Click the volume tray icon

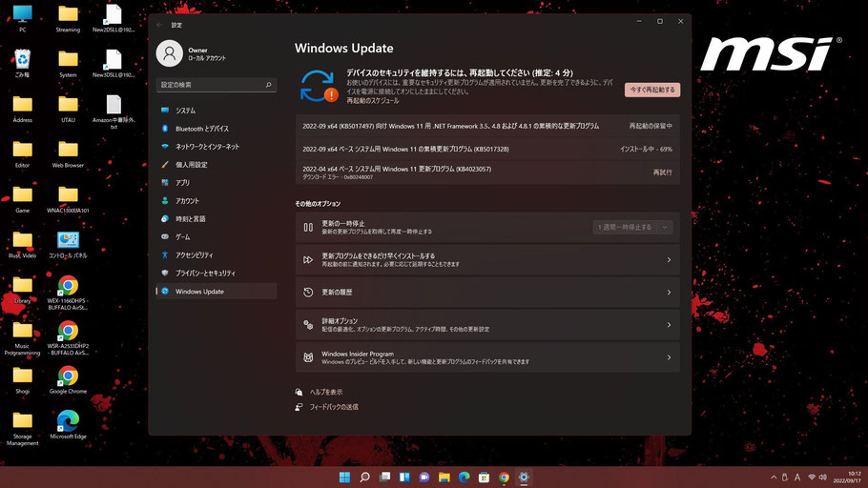coord(822,478)
